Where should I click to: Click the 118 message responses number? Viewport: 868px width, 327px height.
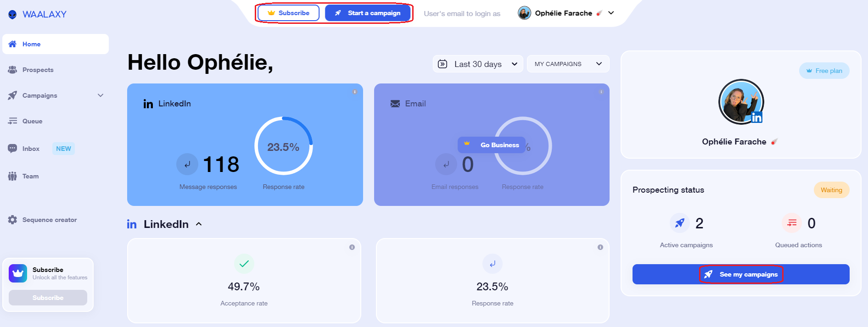[221, 164]
